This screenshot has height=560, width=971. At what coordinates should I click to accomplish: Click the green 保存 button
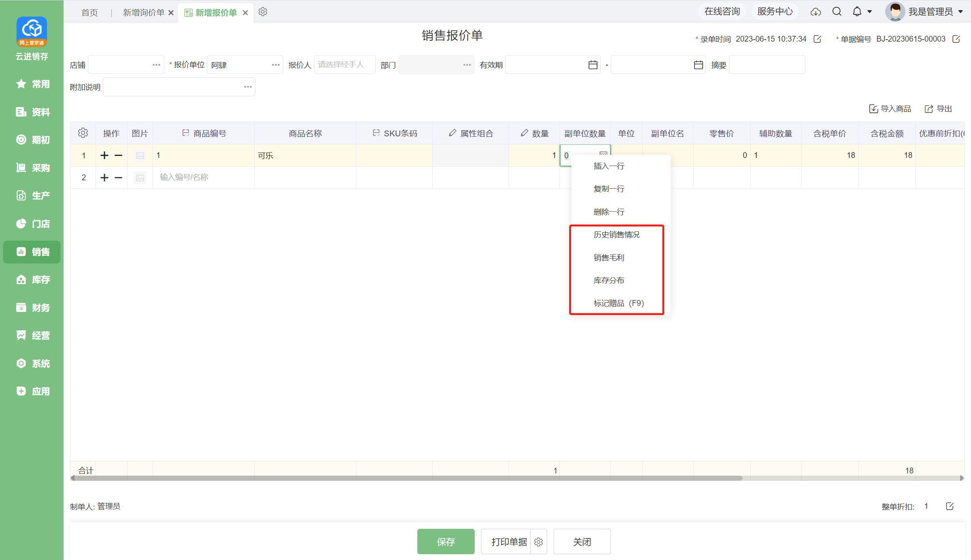(x=445, y=542)
